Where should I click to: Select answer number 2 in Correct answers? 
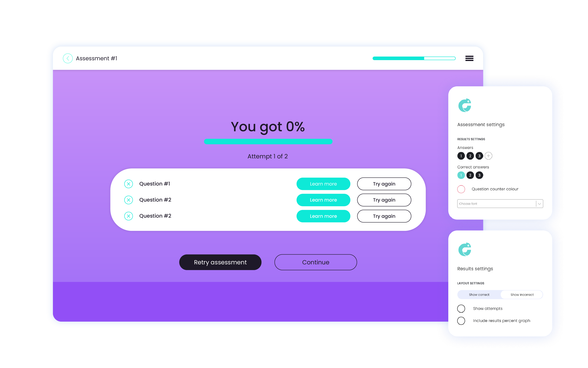[470, 175]
